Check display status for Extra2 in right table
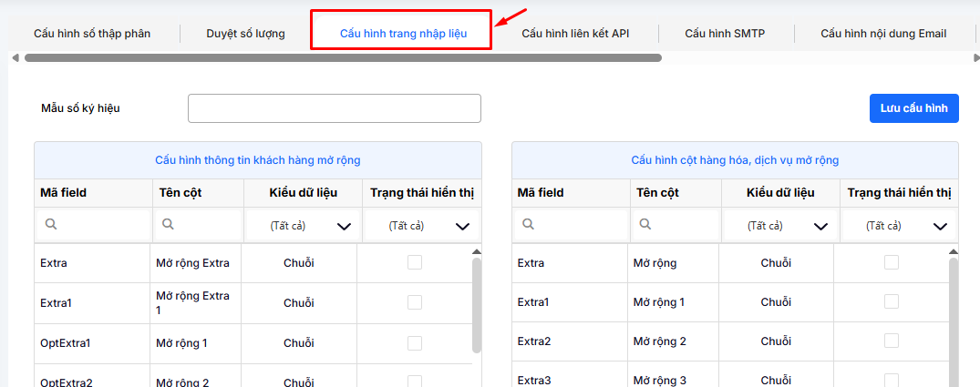This screenshot has height=387, width=980. coord(892,341)
